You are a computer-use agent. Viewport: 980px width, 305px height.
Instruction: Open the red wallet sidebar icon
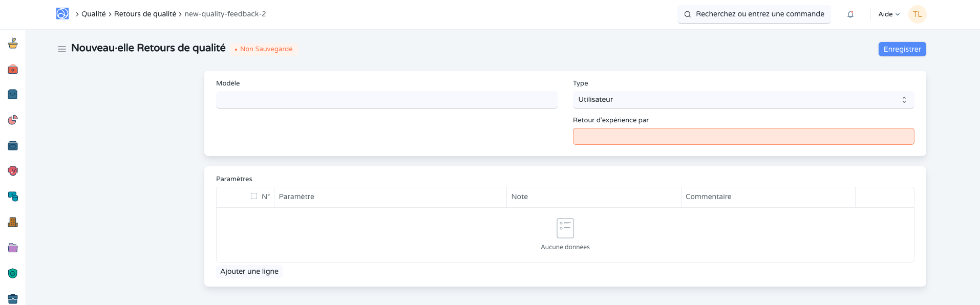tap(13, 69)
